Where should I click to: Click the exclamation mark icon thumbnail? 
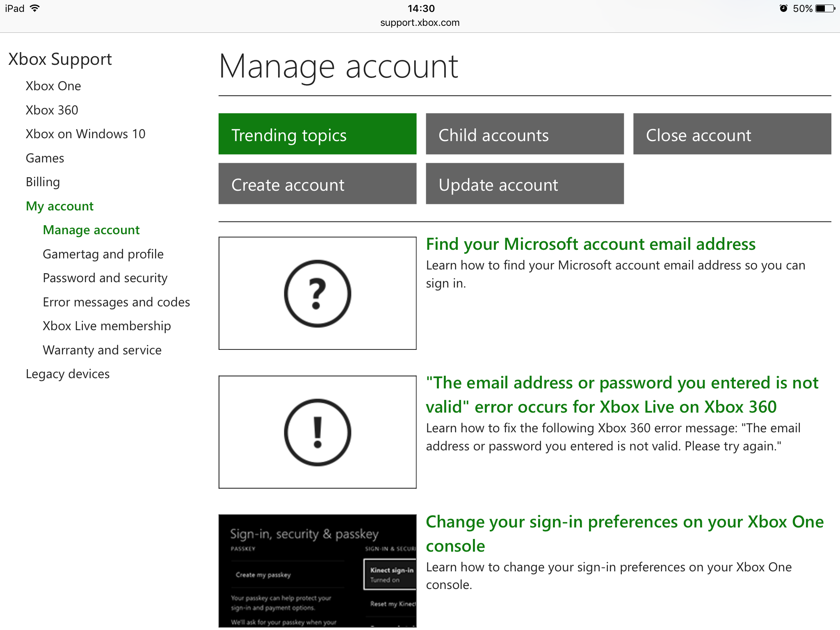[x=317, y=432]
